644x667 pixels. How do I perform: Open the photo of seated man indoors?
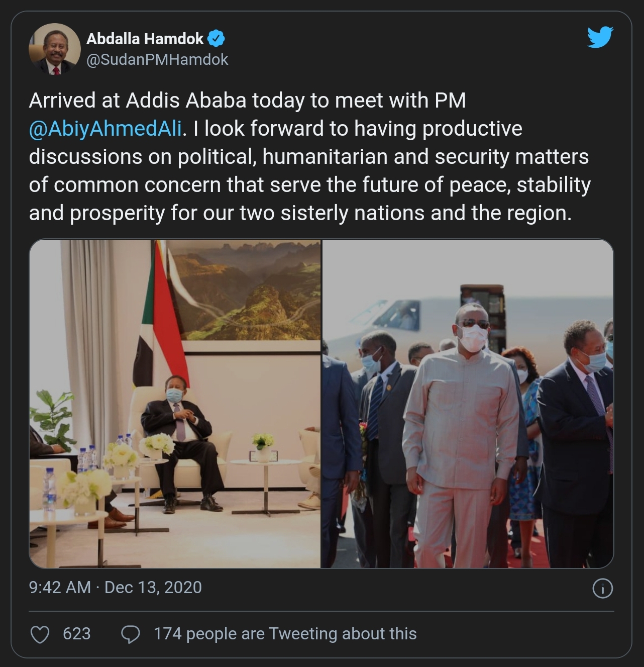(175, 404)
